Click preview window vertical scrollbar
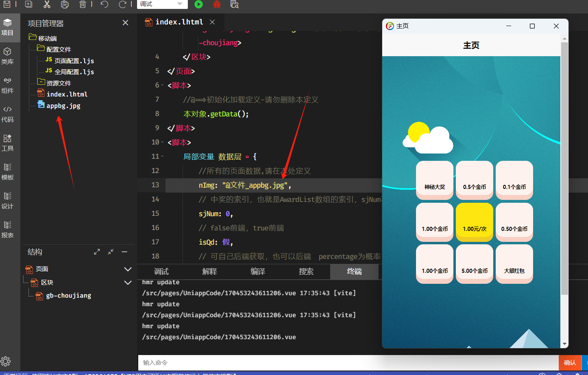Viewport: 588px width, 375px height. [x=564, y=168]
